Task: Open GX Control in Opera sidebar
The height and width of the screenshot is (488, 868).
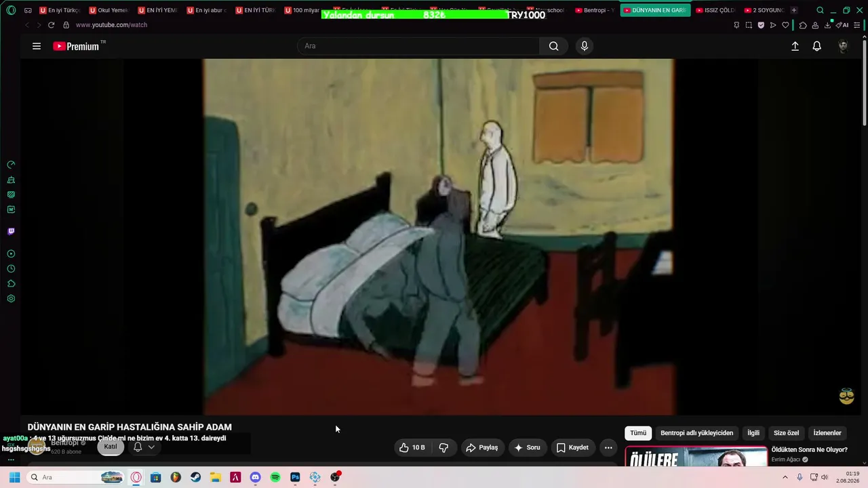Action: 11,165
